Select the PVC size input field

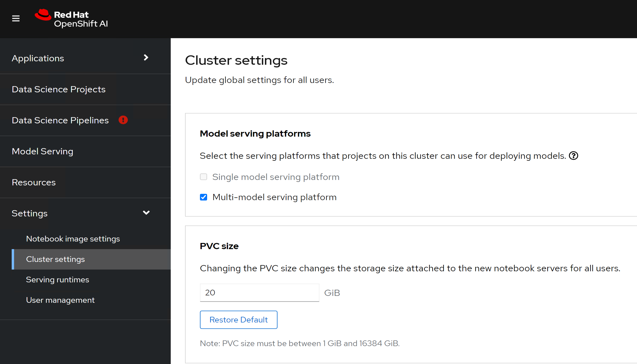(x=260, y=292)
